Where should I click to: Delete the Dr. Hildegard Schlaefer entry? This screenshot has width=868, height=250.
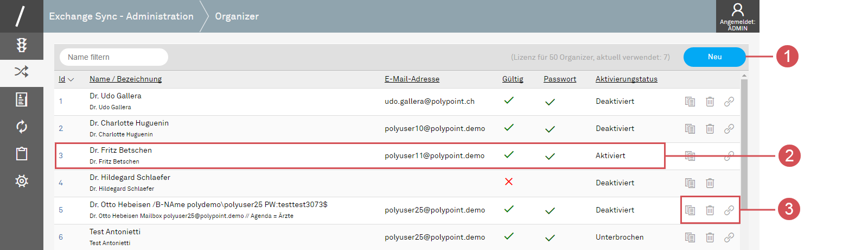[710, 183]
